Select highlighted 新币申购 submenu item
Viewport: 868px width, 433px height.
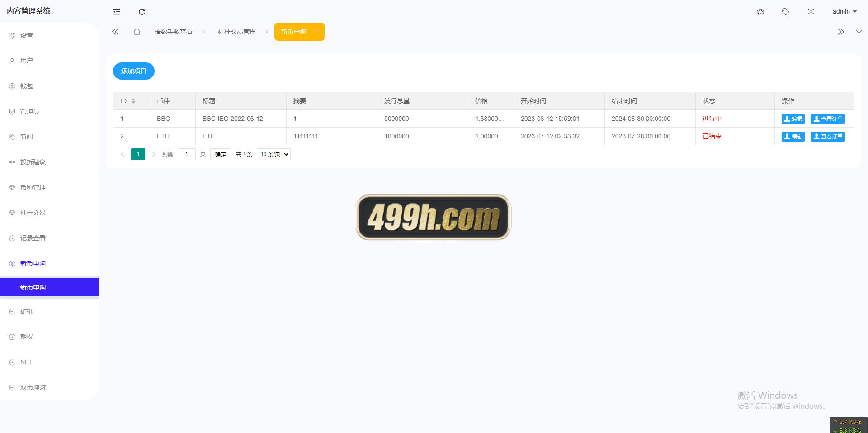click(x=50, y=287)
